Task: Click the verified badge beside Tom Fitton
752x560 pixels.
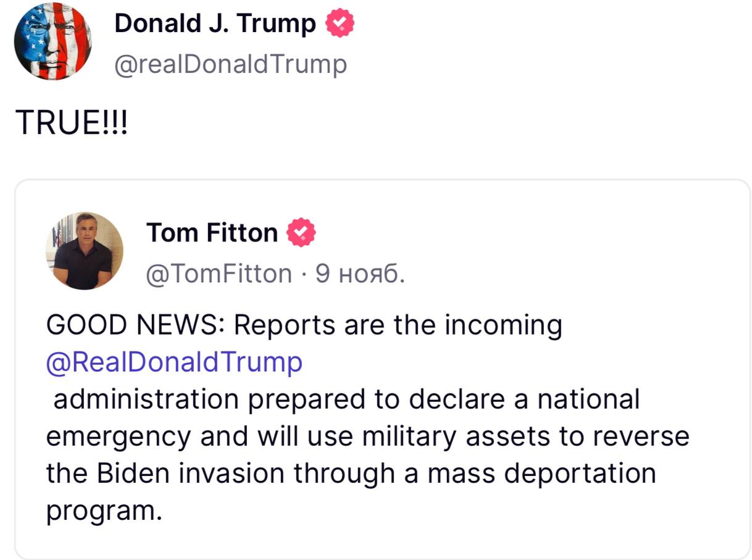Action: pos(303,233)
